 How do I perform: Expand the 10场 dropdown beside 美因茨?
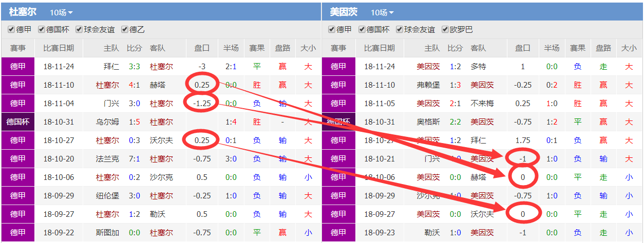coord(382,12)
